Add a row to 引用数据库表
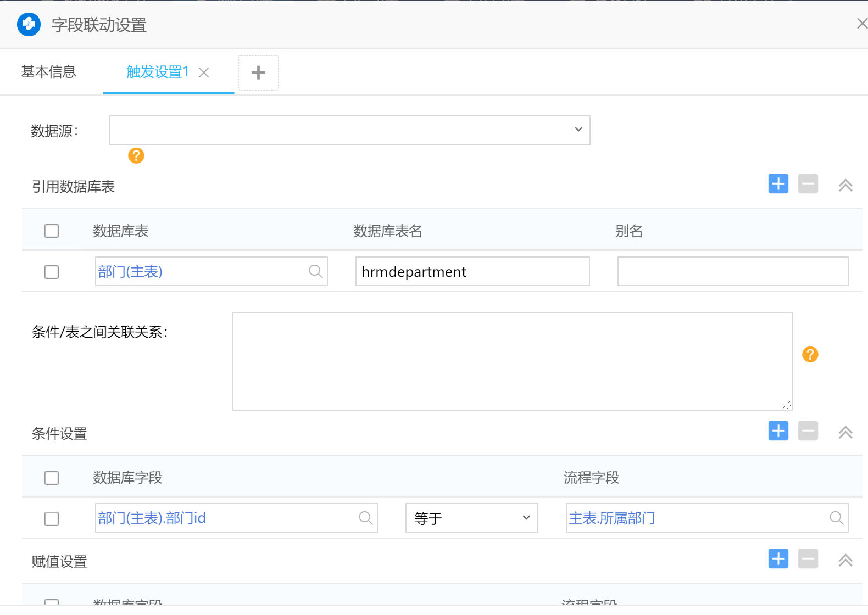Viewport: 868px width, 615px height. coord(778,184)
